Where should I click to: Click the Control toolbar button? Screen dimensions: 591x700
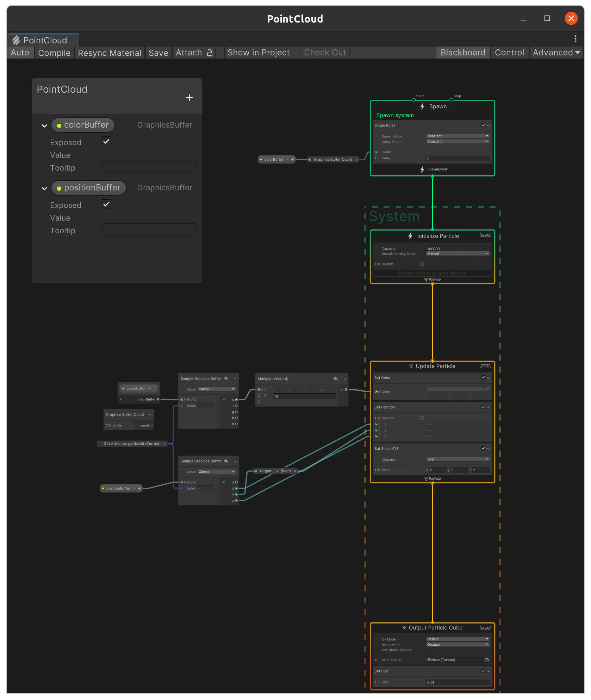click(x=509, y=53)
